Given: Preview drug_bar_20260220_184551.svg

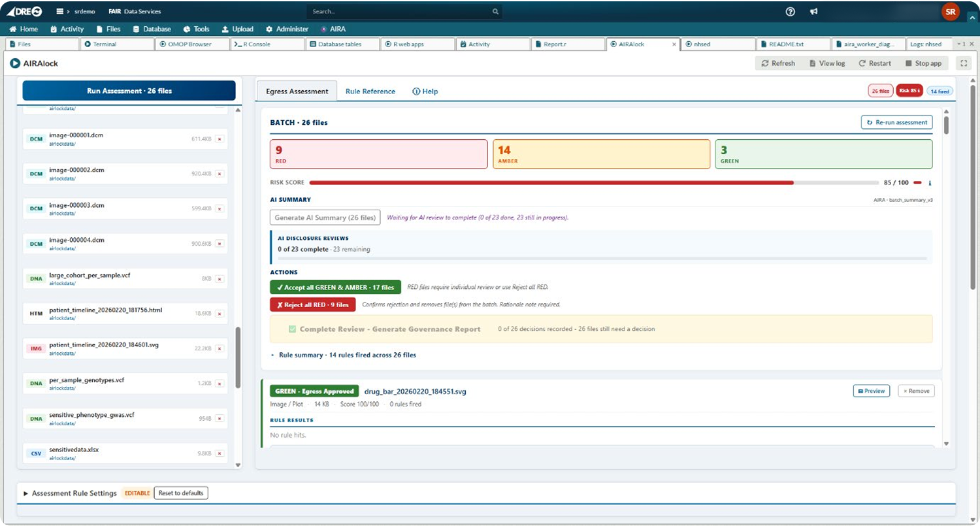Looking at the screenshot, I should click(872, 391).
